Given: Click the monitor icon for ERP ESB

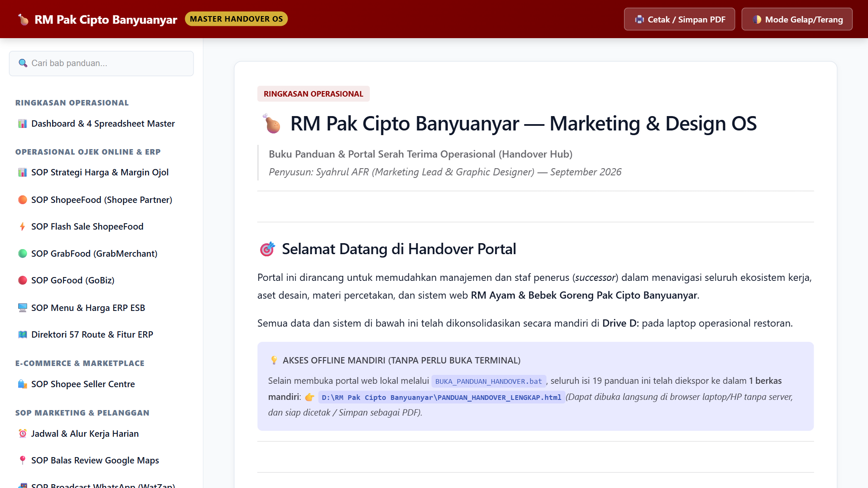Looking at the screenshot, I should coord(22,308).
